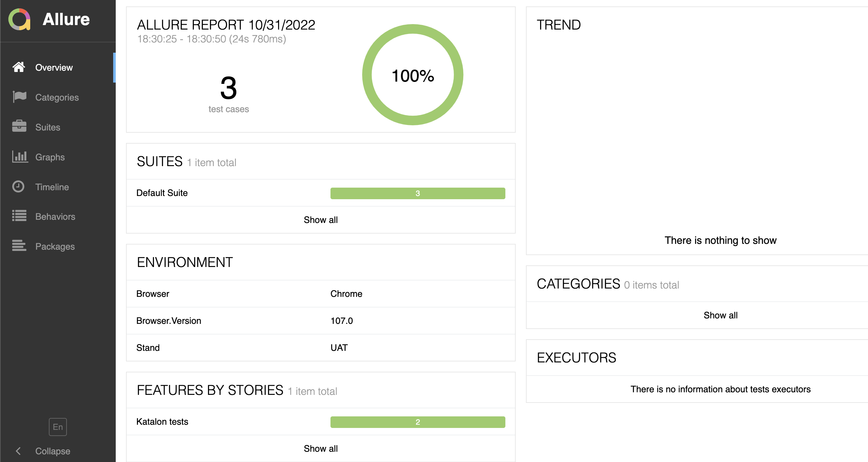Click the Graphs bar chart icon
The height and width of the screenshot is (462, 868).
point(20,156)
